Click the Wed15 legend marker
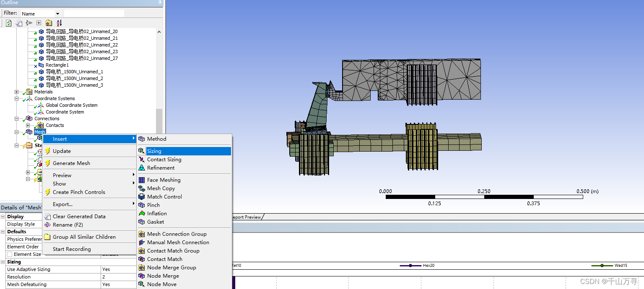Image resolution: width=644 pixels, height=289 pixels. coord(602,266)
